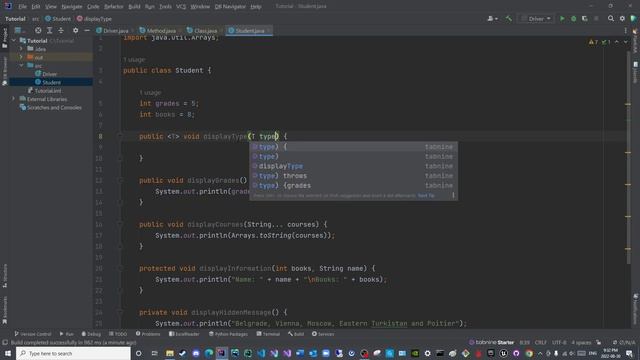Screen dimensions: 640x360
Task: Open Project panel options gear
Action: click(x=76, y=30)
